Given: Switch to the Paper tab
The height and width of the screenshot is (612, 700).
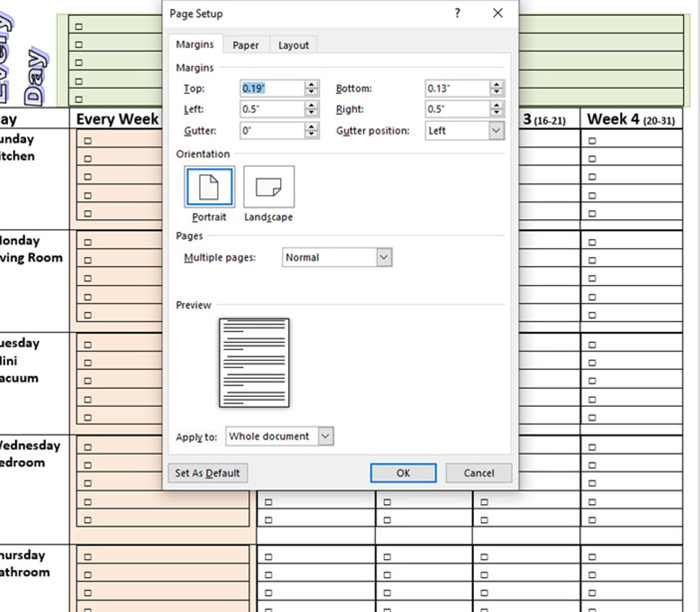Looking at the screenshot, I should (245, 45).
